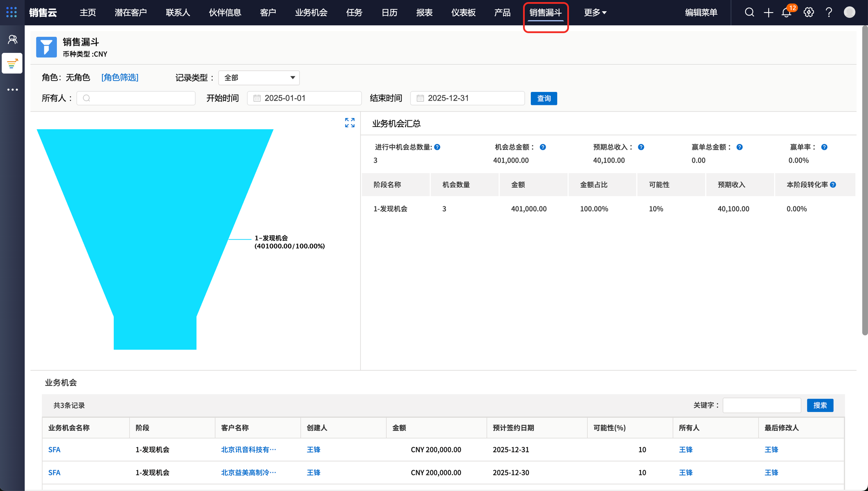Click the plus quick-create icon

tap(768, 13)
